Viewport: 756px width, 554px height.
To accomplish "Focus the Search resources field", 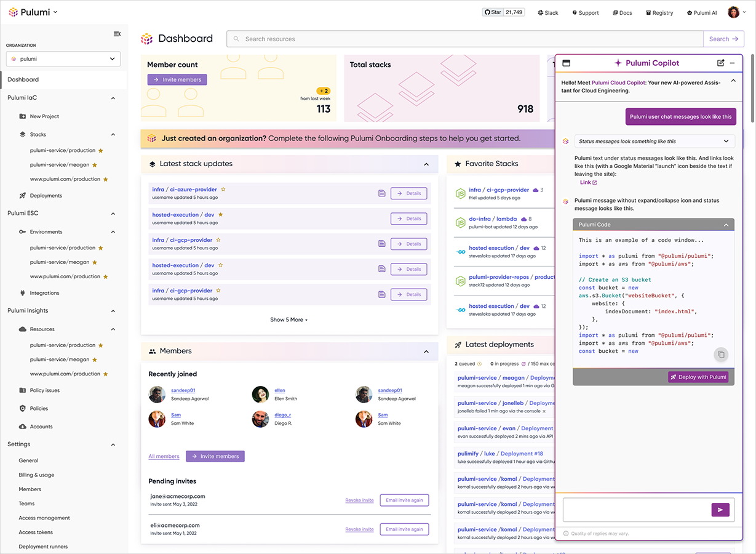I will (465, 39).
